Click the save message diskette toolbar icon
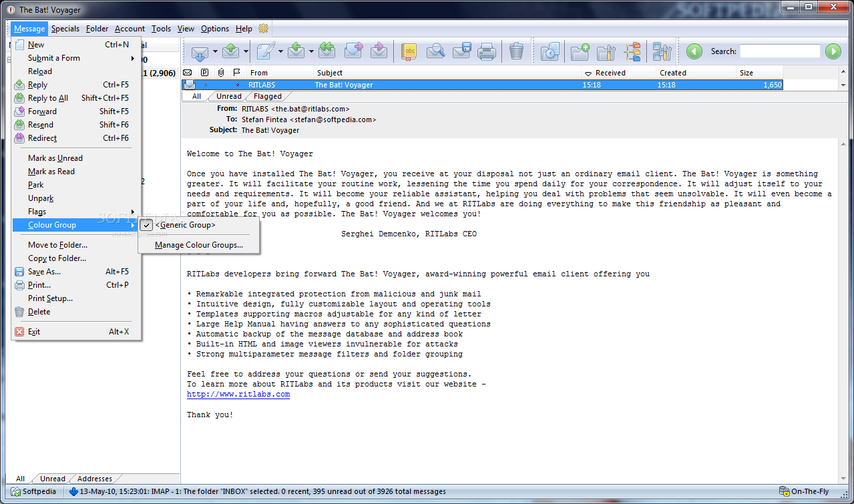The image size is (854, 504). [461, 51]
